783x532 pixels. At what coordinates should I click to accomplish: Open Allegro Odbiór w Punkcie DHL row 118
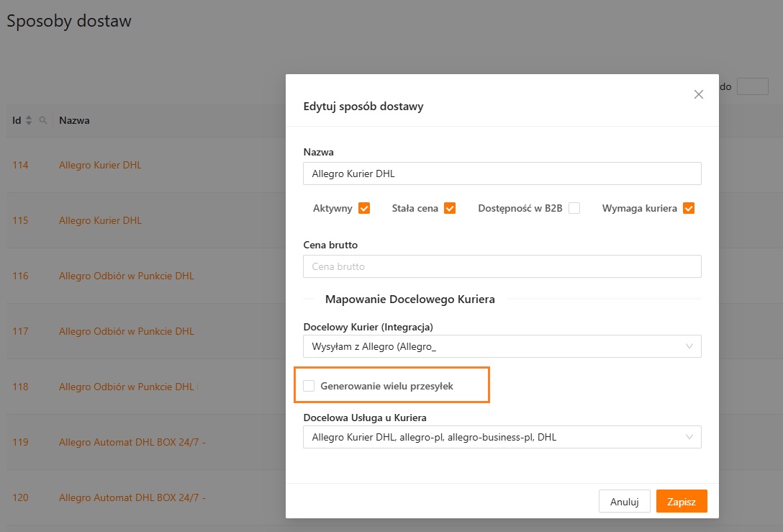click(x=127, y=387)
